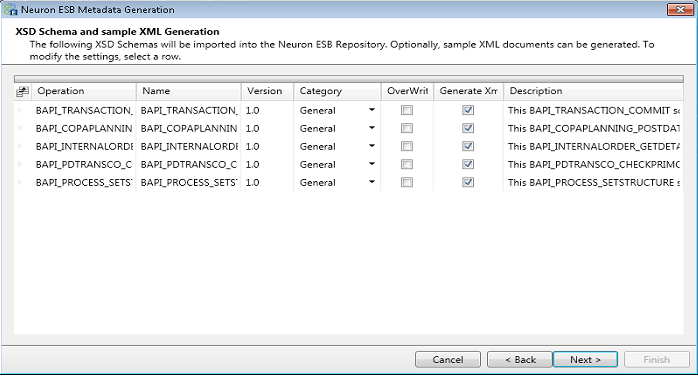Select row indicator of BAPI_INTERNALORDER row
The width and height of the screenshot is (698, 376).
tap(20, 146)
